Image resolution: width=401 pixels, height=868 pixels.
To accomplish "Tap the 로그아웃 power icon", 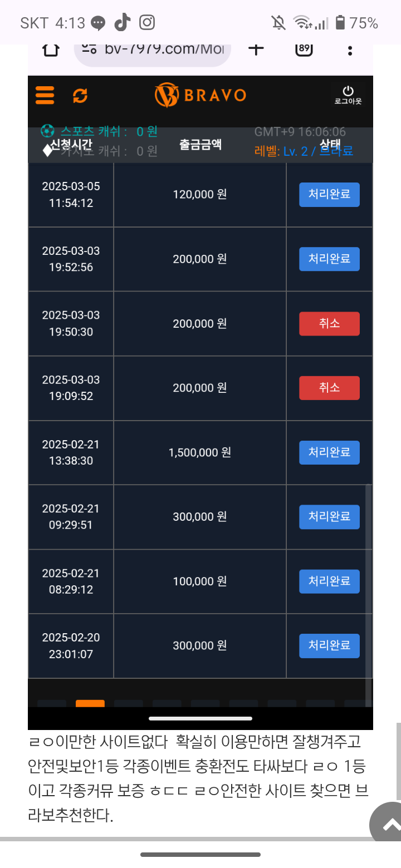I will (x=348, y=95).
